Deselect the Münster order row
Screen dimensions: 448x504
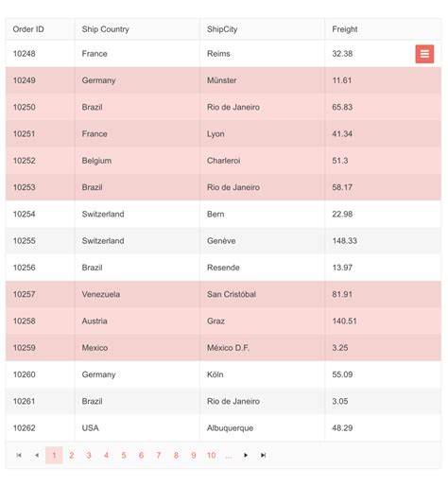click(224, 80)
